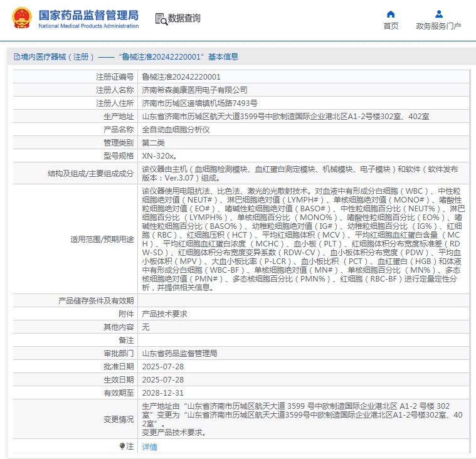Click the 国家药品监督管理局 title
476x459 pixels.
pyautogui.click(x=88, y=15)
